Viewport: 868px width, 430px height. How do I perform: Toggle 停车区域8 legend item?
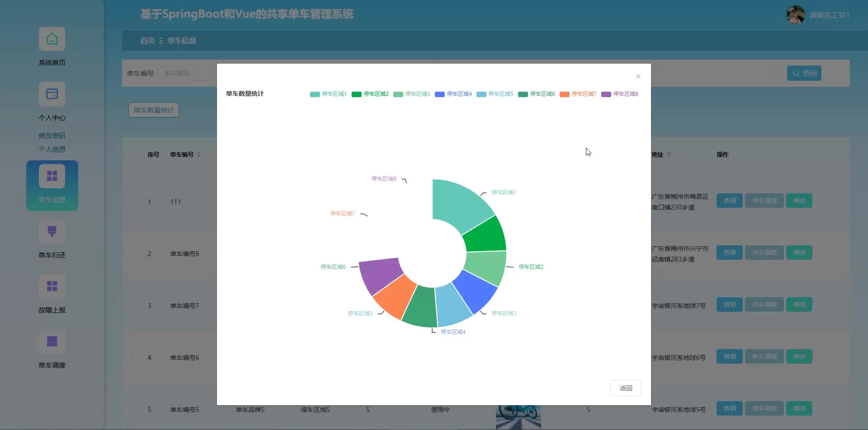point(619,94)
